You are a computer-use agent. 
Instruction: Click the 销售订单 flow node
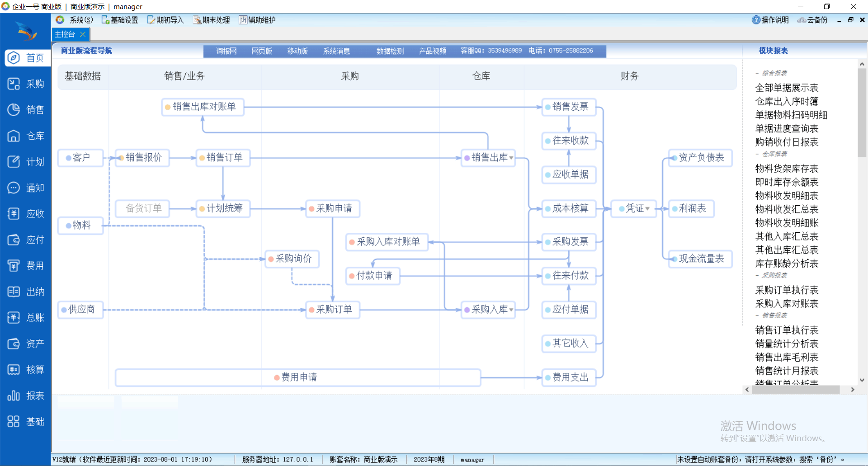[224, 158]
